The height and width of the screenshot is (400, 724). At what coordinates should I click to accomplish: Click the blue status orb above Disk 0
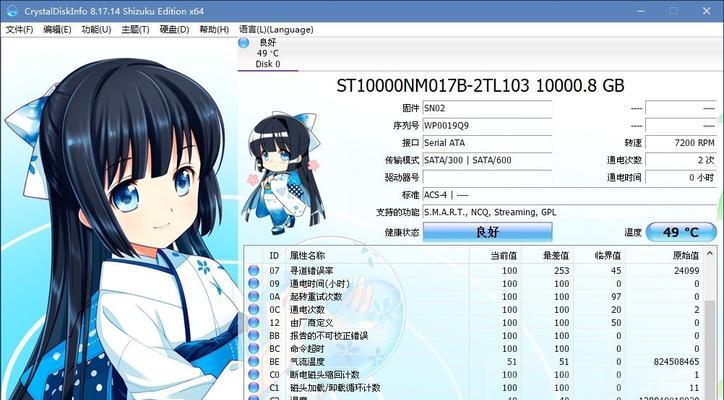[243, 43]
